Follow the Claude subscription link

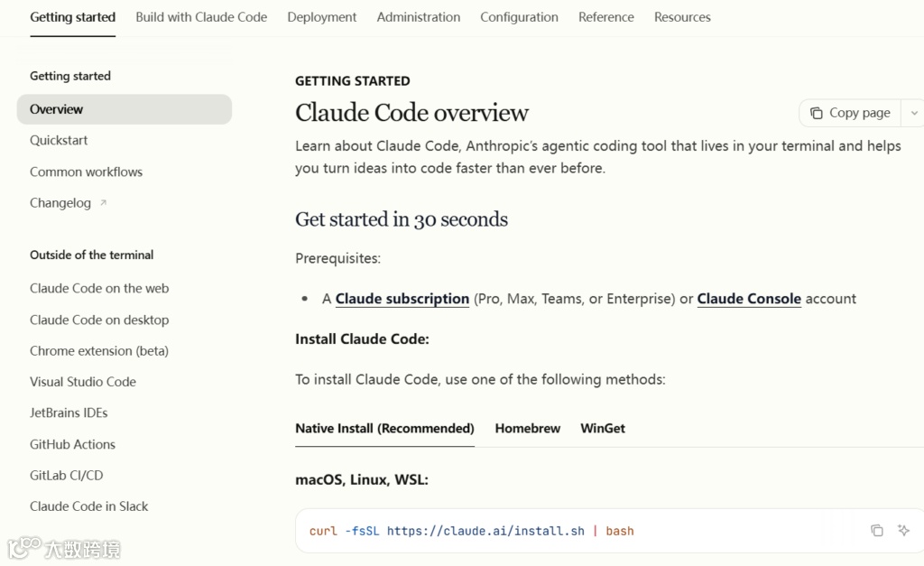[402, 299]
